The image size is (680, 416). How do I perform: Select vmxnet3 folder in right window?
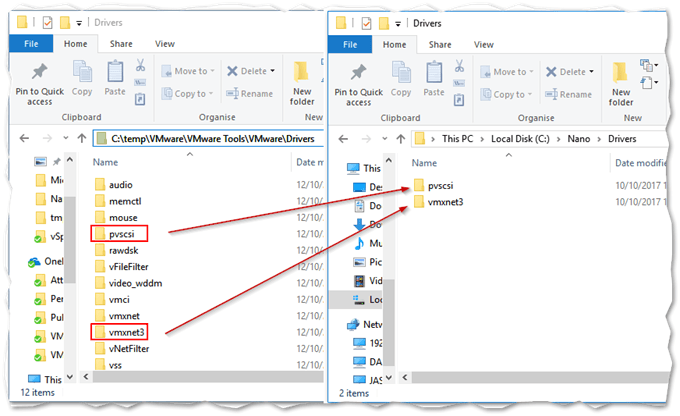438,202
